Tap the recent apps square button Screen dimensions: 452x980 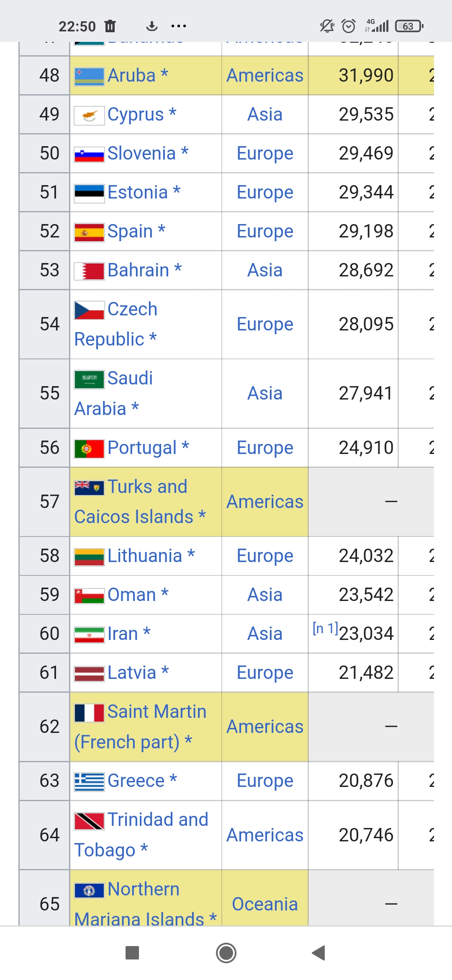pos(132,953)
